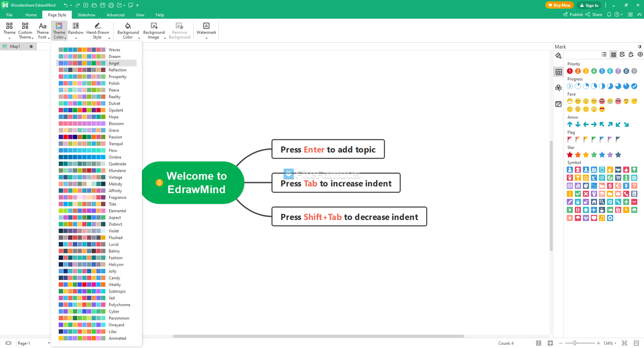Add the red star mark

(570, 154)
